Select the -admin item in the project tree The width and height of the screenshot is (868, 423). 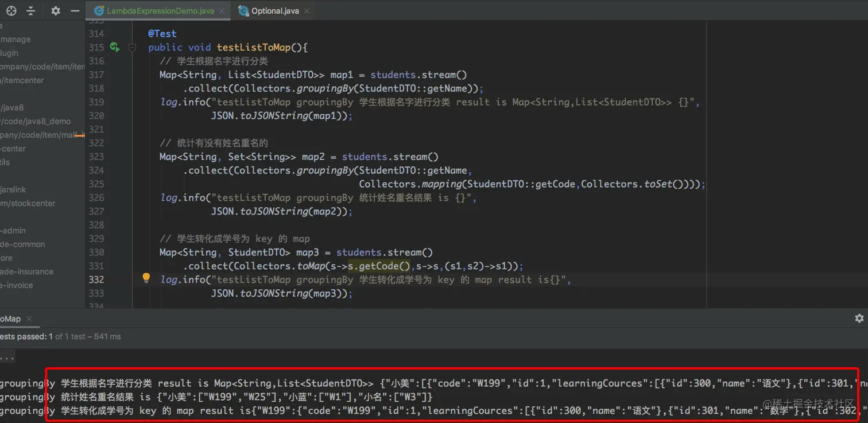(13, 231)
